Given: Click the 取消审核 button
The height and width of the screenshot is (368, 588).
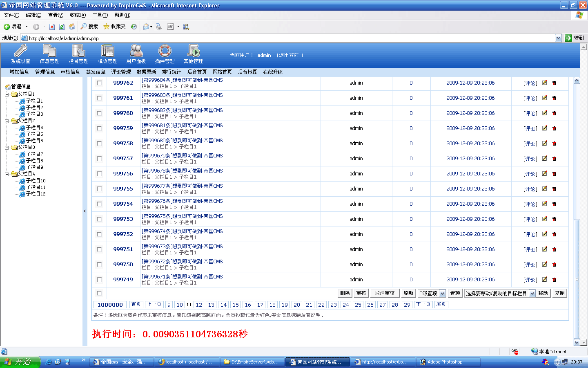Looking at the screenshot, I should pyautogui.click(x=385, y=293).
